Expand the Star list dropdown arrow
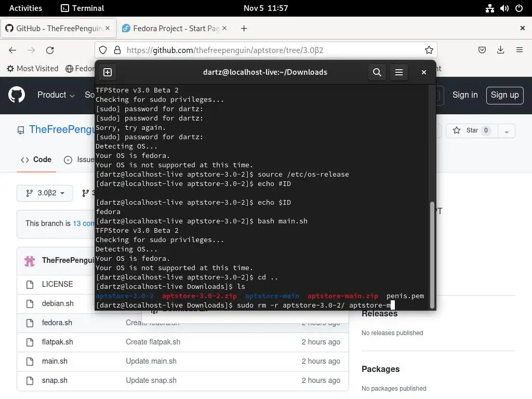Viewport: 532px width, 399px height. 506,131
